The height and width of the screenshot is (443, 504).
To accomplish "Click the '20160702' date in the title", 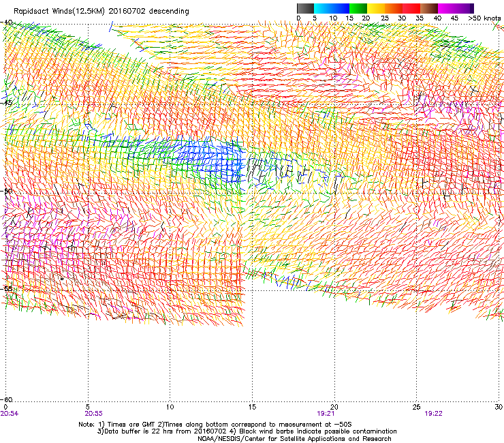I will coord(127,12).
